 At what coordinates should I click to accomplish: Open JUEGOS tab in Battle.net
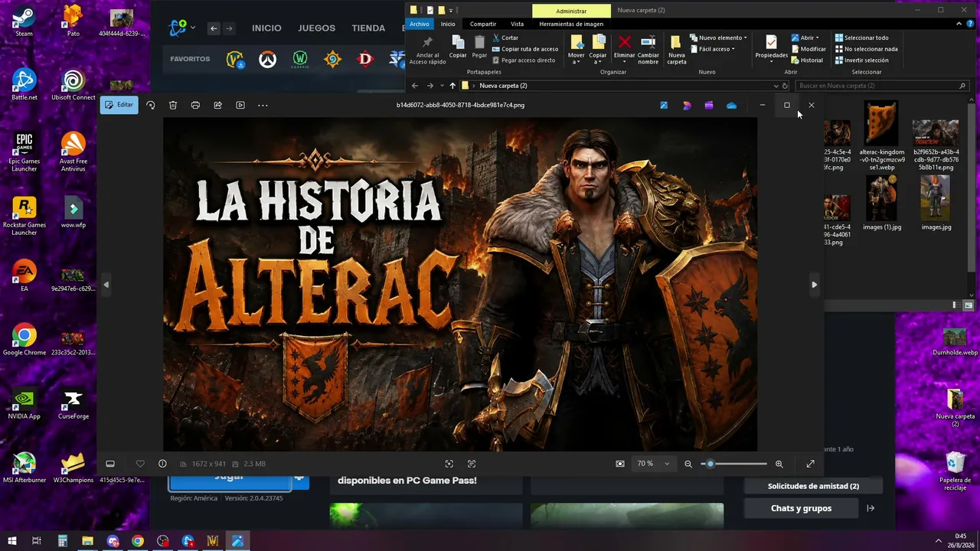[x=317, y=28]
